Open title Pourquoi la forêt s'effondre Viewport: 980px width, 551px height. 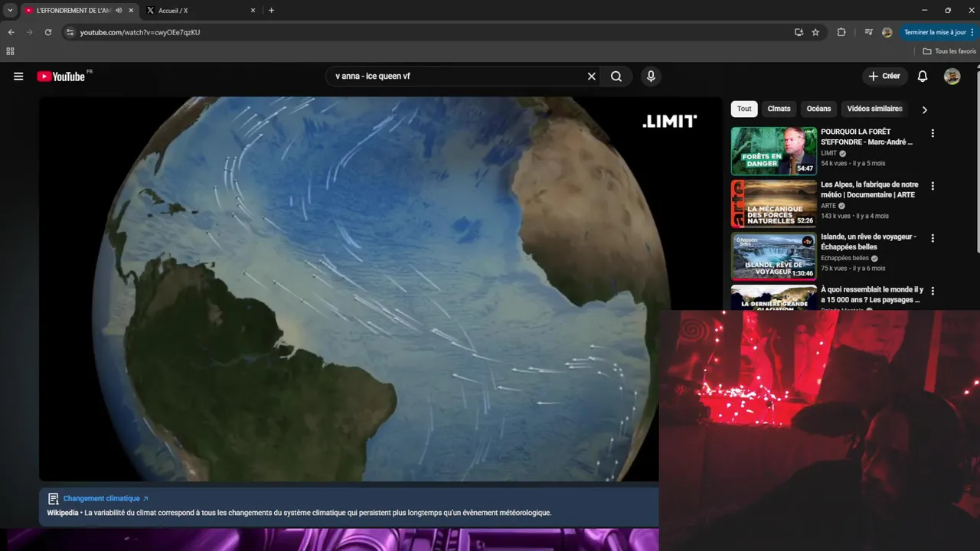(867, 137)
